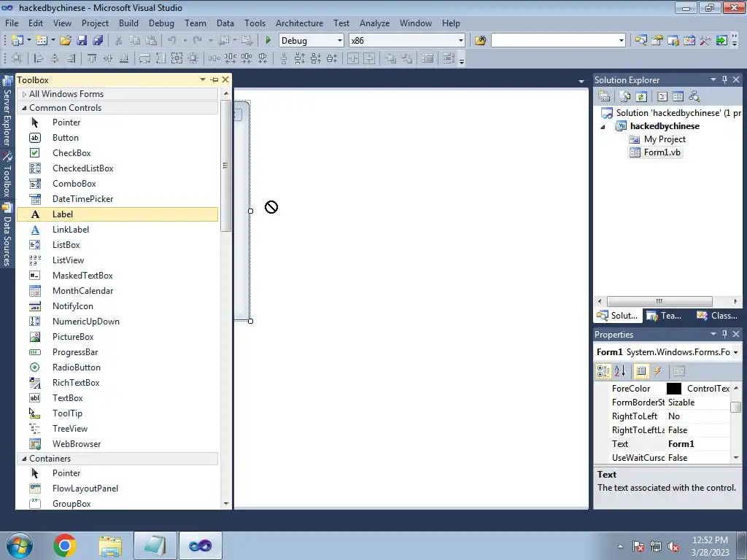This screenshot has height=560, width=747.
Task: Click the Toolbox scroll down arrow
Action: (226, 503)
